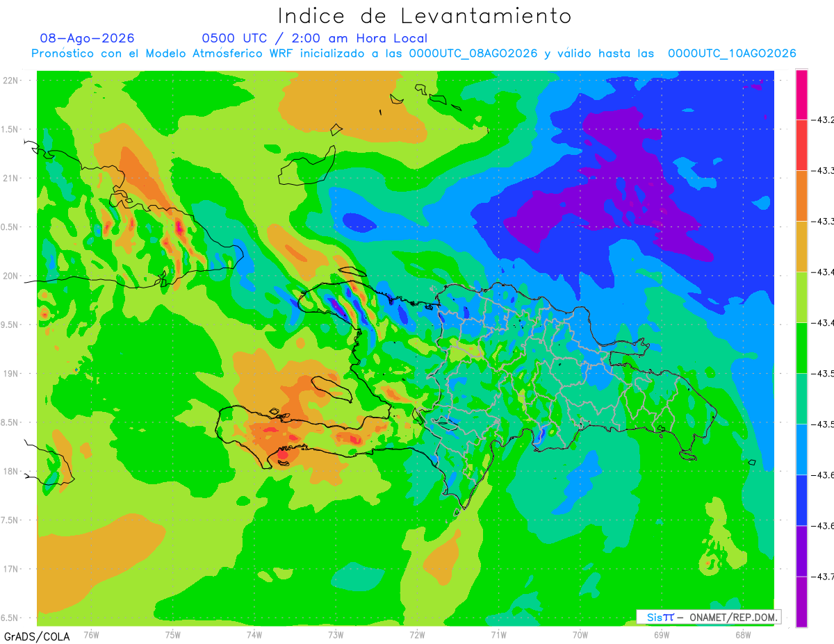Click the '71W' longitude label
834x644 pixels.
(498, 635)
